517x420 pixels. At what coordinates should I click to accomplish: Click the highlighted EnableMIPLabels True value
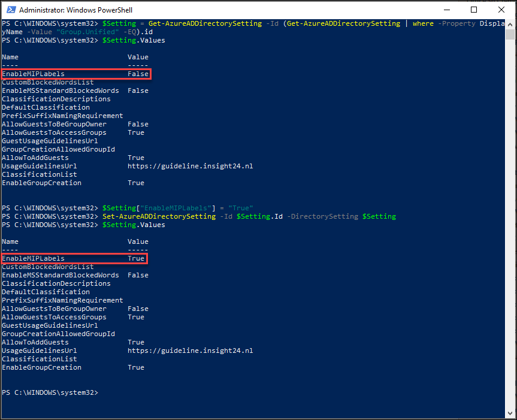pos(136,258)
